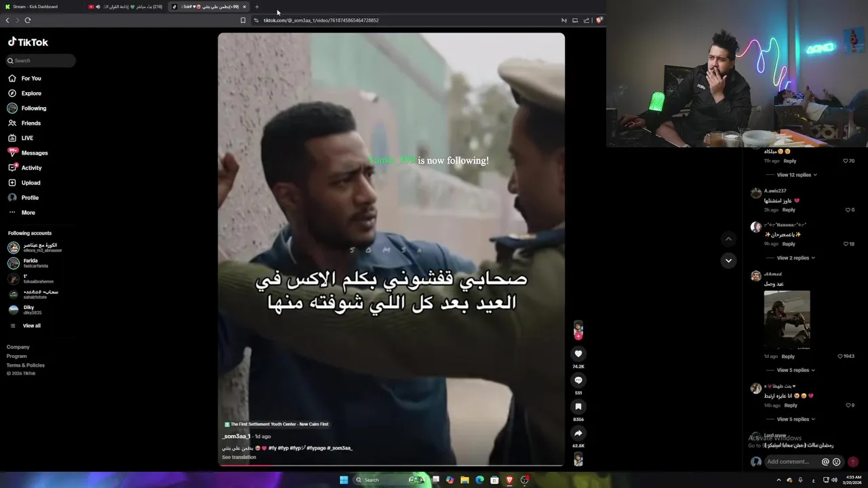This screenshot has width=868, height=488.
Task: Open the motorcycle image in AHmed's comment
Action: 787,320
